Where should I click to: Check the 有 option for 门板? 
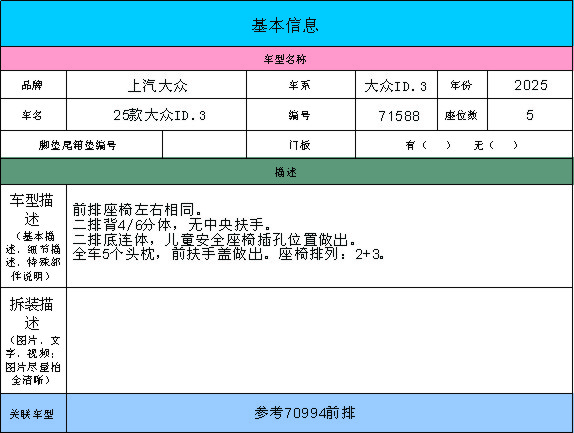point(428,145)
